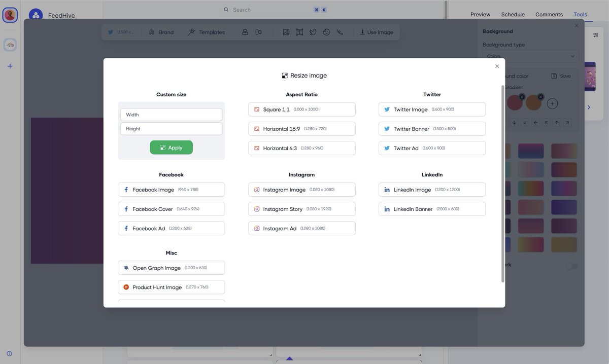Select the LinkedIn Image size

432,190
